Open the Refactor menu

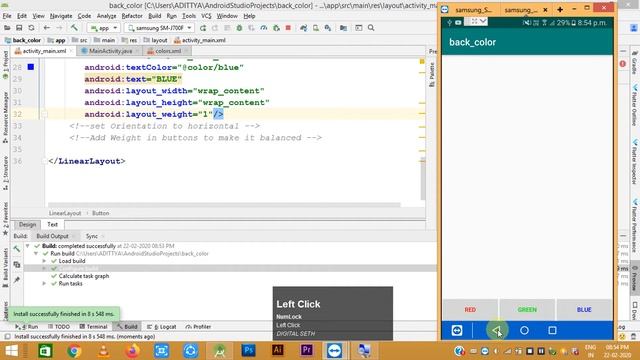pos(132,16)
